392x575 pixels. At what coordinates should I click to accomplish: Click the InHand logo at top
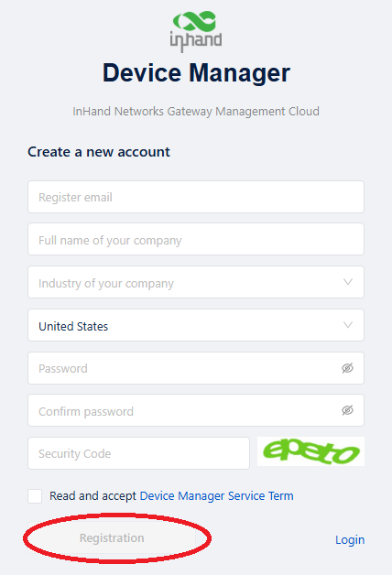(196, 31)
